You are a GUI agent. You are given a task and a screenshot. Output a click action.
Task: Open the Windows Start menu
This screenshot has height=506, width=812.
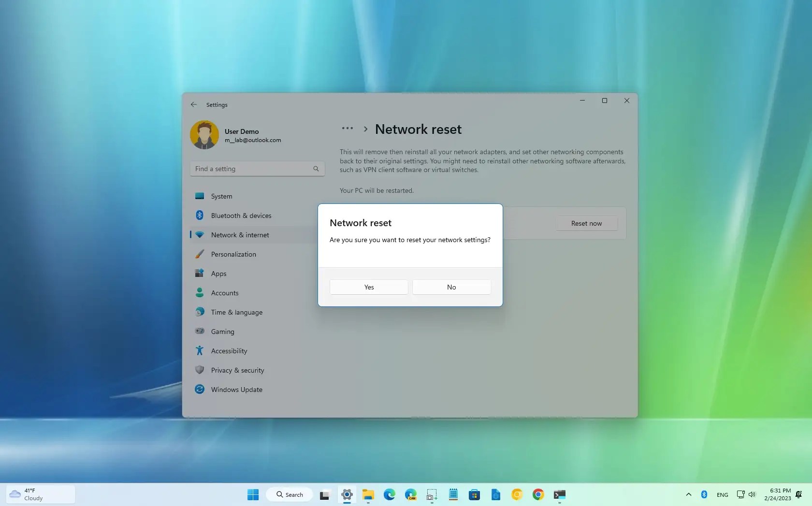[x=253, y=494]
